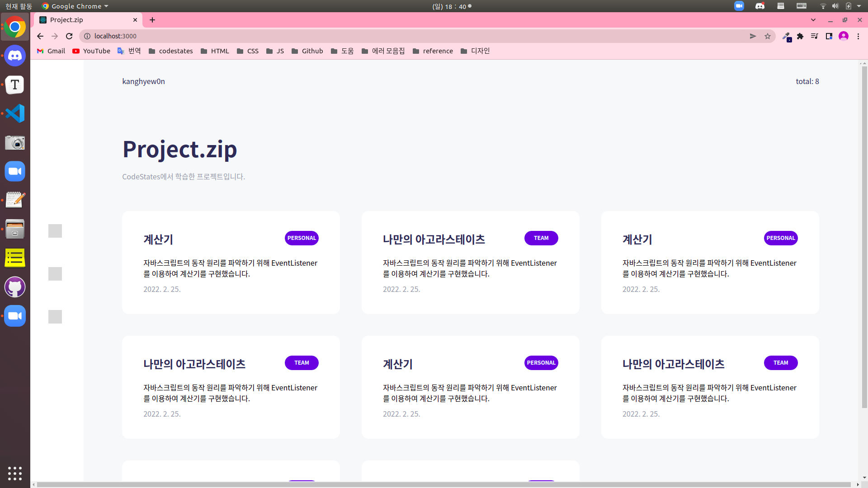Expand Google Chrome app menu dropdown
The image size is (868, 488).
pyautogui.click(x=106, y=6)
